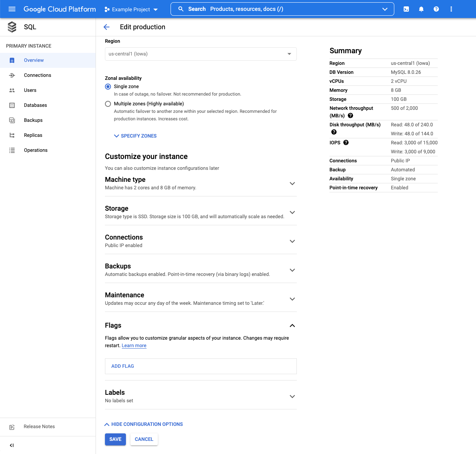
Task: Open the notifications bell
Action: tap(421, 9)
